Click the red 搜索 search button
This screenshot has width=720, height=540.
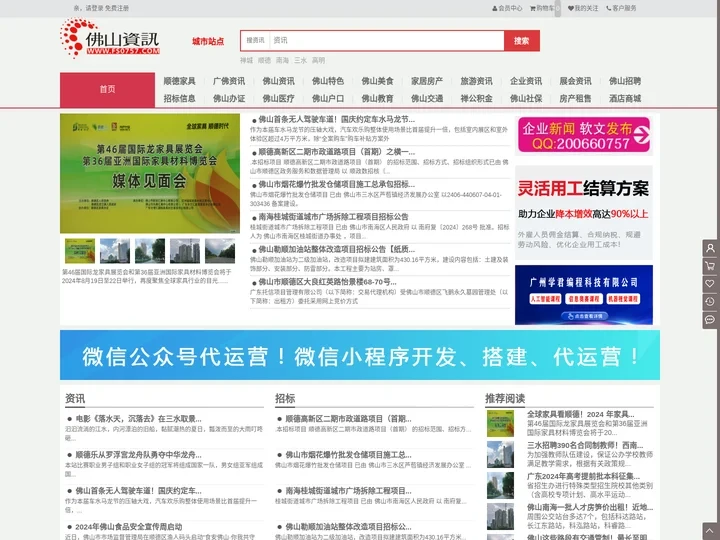(x=522, y=41)
